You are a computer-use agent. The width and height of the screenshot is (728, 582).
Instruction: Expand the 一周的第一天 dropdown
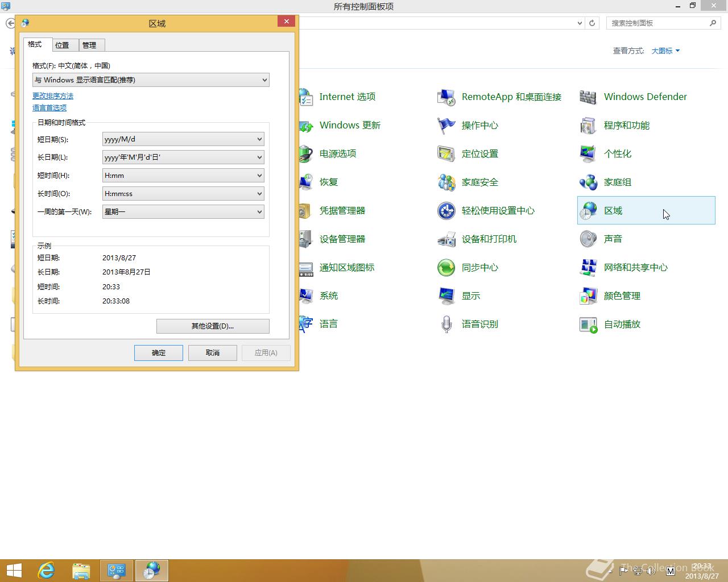[x=183, y=212]
